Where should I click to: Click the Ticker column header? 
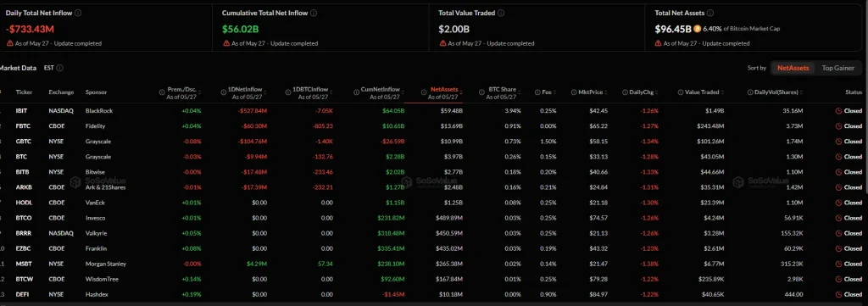click(24, 92)
